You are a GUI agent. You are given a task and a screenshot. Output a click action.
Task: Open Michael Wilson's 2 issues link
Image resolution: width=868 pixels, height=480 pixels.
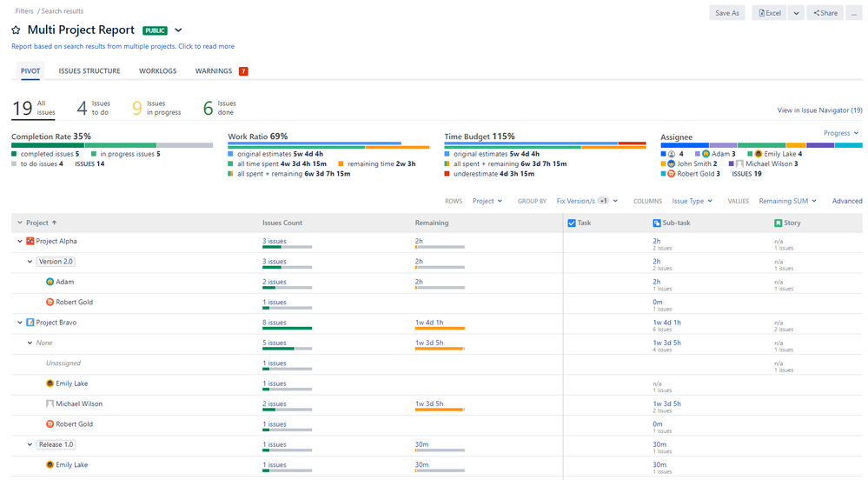click(275, 404)
